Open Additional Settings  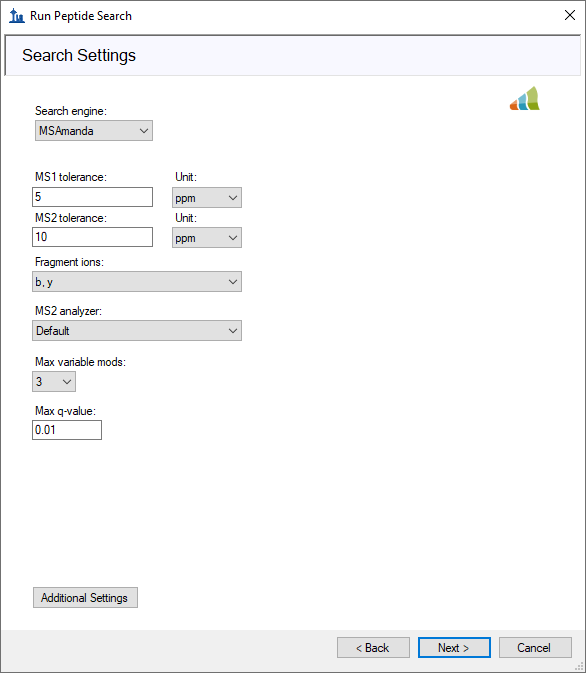tap(85, 597)
